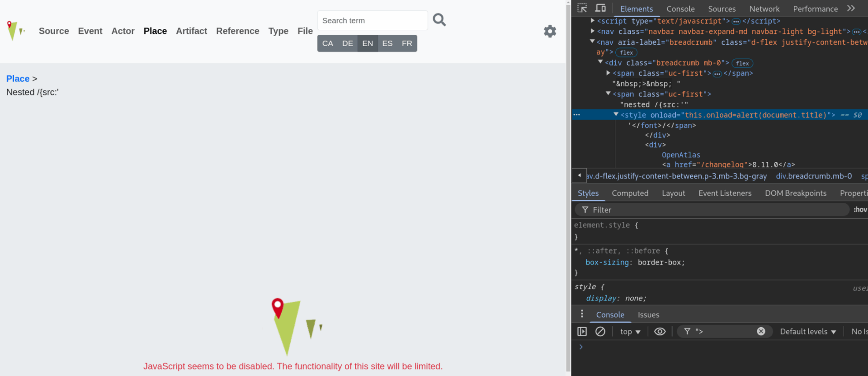The height and width of the screenshot is (376, 868).
Task: Open the settings gear icon
Action: pyautogui.click(x=550, y=31)
